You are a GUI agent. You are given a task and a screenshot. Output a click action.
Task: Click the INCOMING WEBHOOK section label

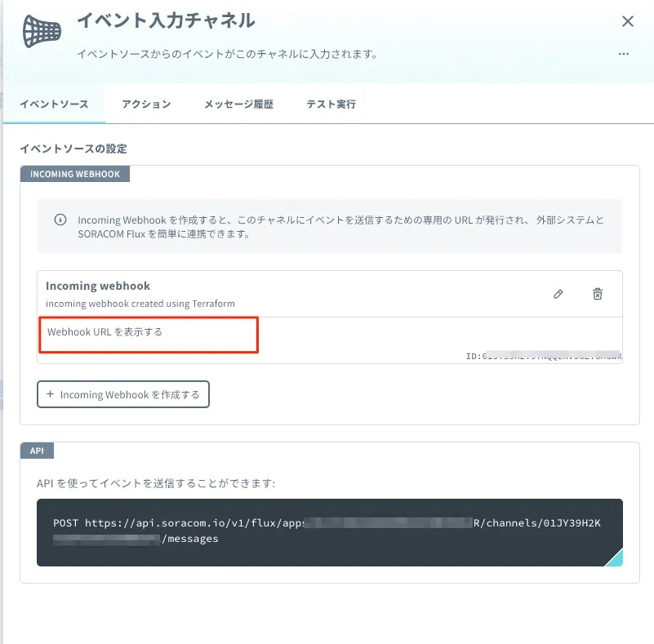click(75, 174)
